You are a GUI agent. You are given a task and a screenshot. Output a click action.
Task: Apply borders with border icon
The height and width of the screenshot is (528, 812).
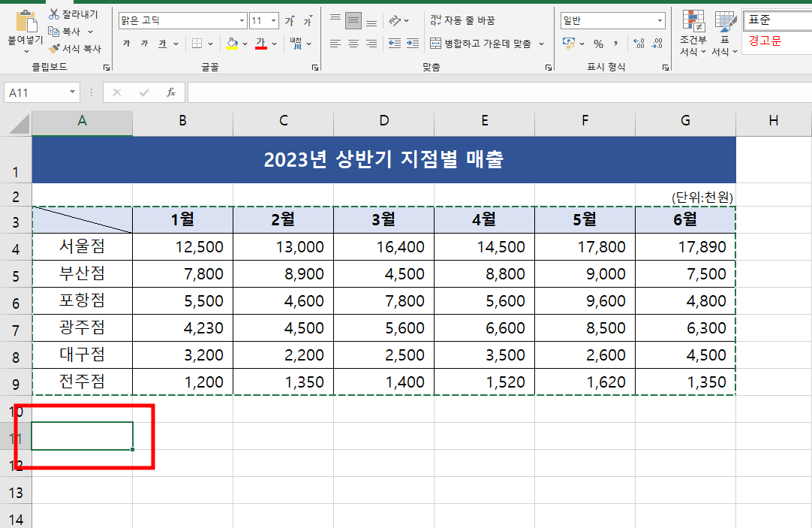197,44
